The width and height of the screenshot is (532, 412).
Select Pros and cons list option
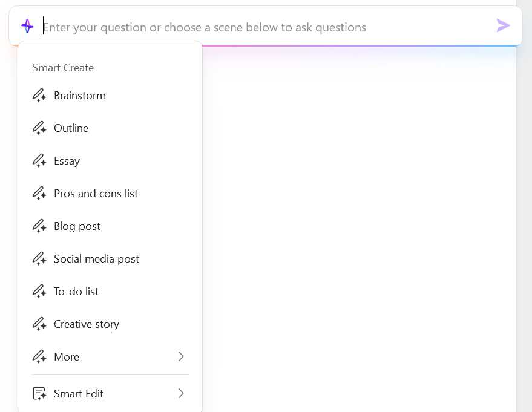click(x=96, y=194)
